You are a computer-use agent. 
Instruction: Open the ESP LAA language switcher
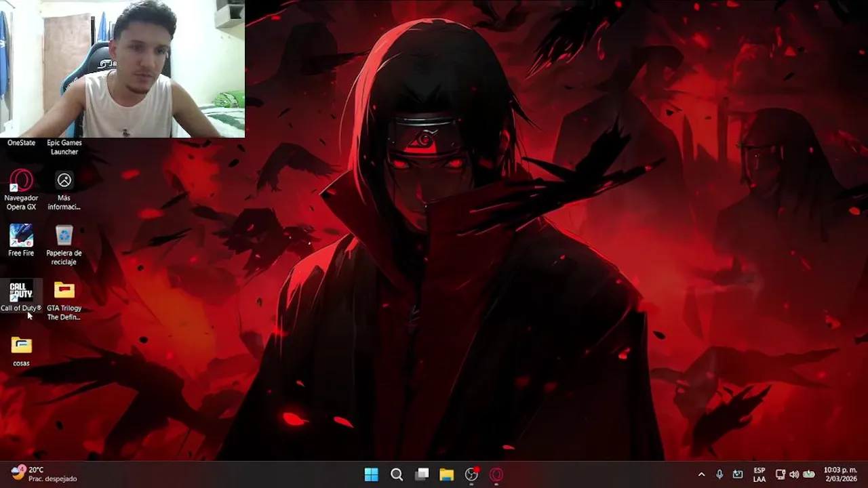[x=759, y=474]
